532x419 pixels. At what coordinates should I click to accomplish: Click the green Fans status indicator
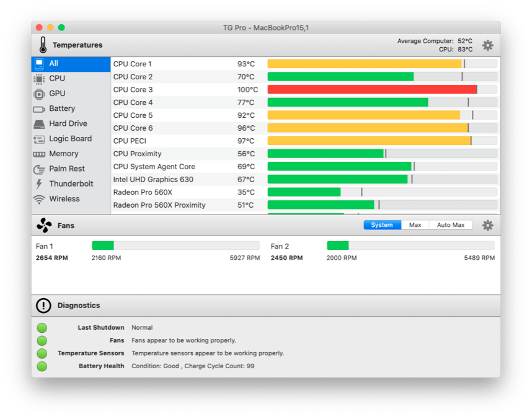pos(42,341)
